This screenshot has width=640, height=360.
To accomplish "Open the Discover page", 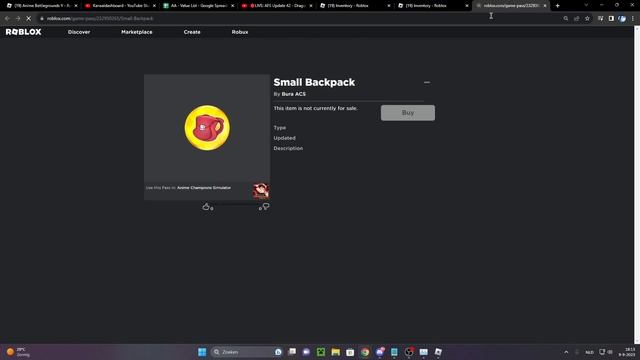I will coord(79,32).
